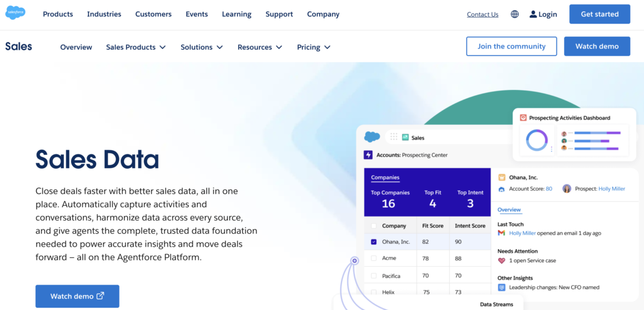Expand the Resources dropdown
This screenshot has height=310, width=644.
pos(260,47)
